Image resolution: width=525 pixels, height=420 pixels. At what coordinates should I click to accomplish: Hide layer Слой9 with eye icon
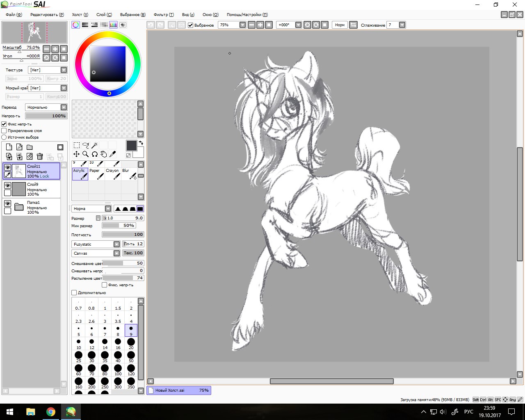7,185
